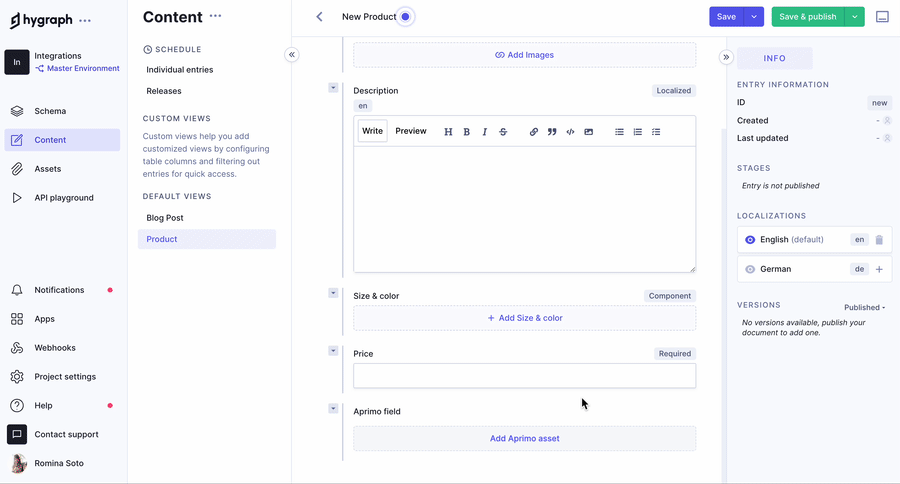
Task: Open Schema in the left sidebar
Action: (x=50, y=111)
